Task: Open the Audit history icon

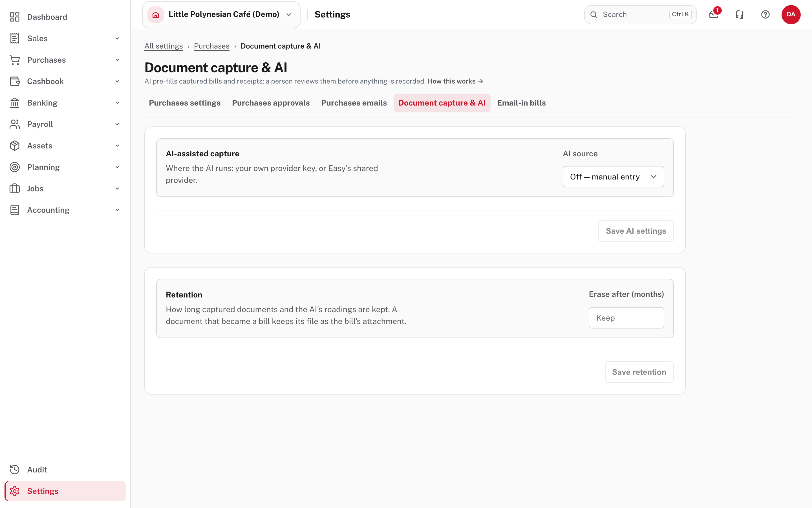Action: tap(14, 470)
